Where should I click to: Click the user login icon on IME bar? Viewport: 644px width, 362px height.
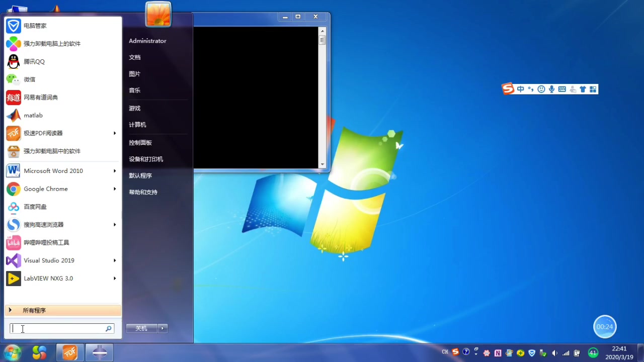coord(573,89)
